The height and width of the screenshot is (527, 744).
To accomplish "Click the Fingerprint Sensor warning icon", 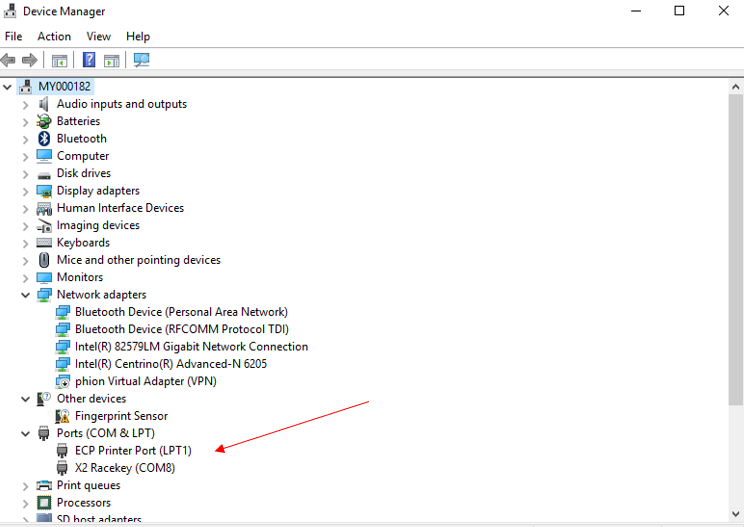I will point(63,416).
